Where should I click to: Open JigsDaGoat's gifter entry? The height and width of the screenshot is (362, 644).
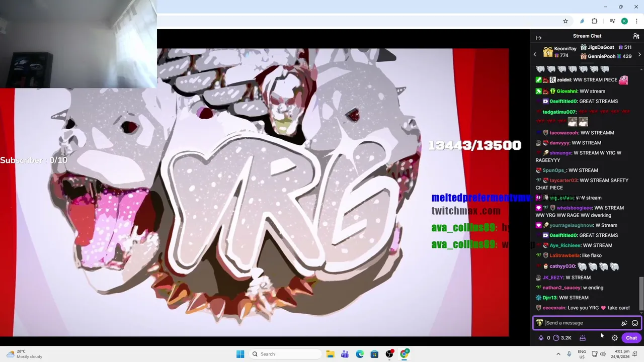(x=606, y=48)
